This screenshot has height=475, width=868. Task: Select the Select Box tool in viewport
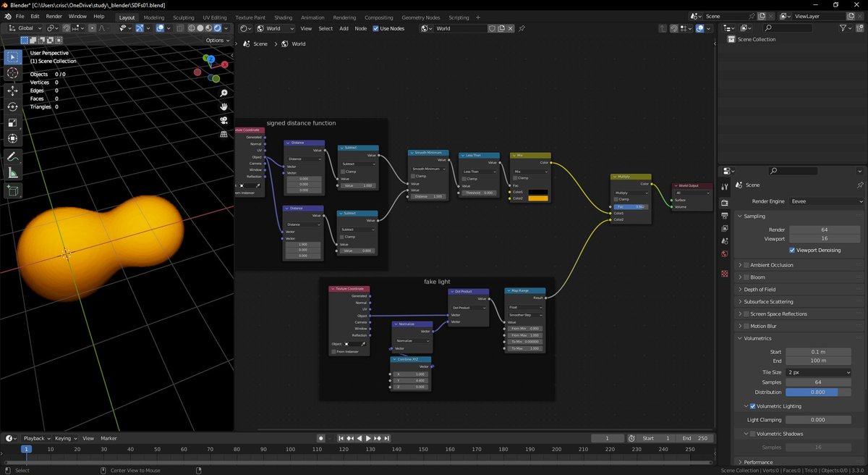tap(12, 57)
